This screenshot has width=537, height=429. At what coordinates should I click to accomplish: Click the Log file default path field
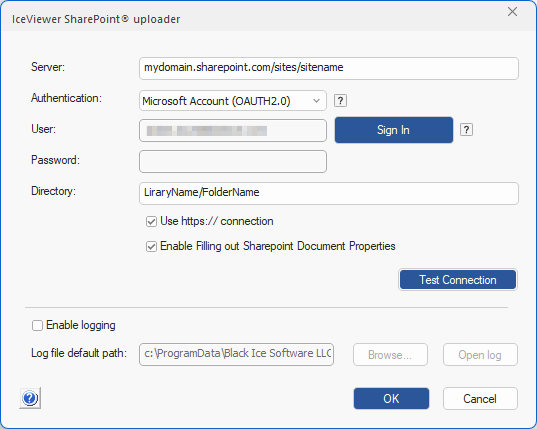[236, 354]
